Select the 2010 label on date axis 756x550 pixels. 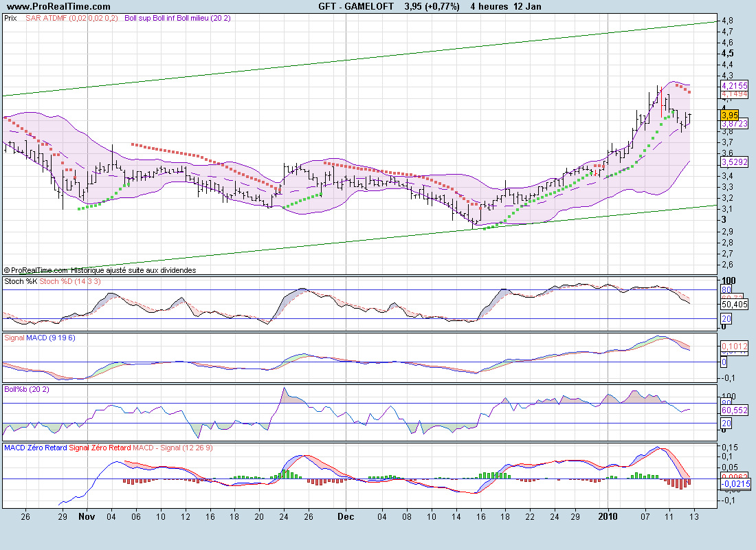tap(608, 517)
